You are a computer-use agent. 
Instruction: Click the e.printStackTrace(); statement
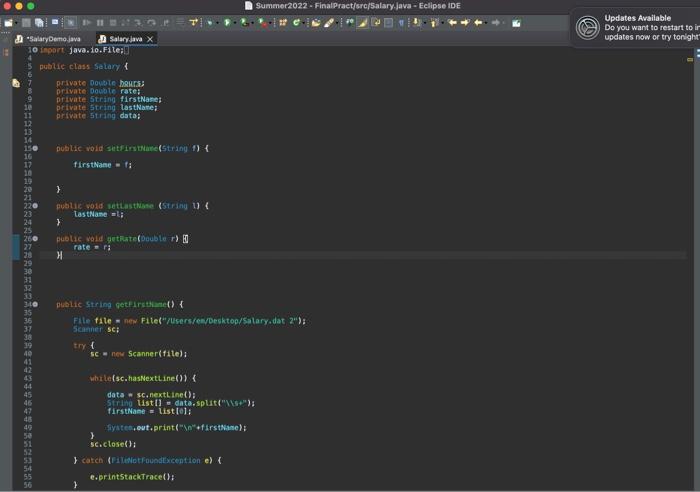[132, 477]
